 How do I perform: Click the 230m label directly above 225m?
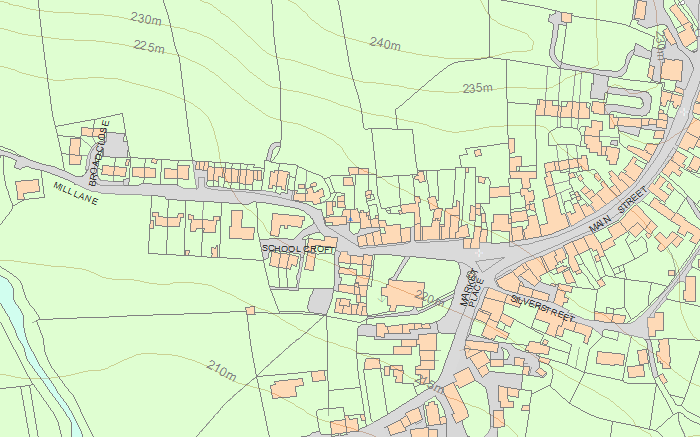point(146,19)
